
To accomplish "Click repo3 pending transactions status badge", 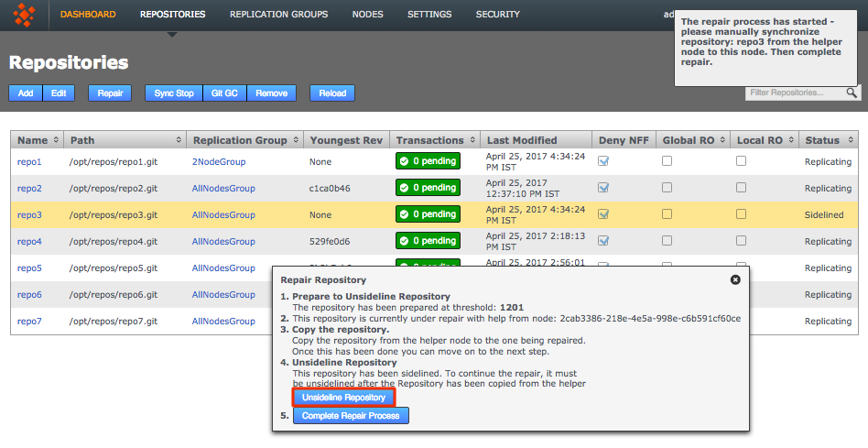I will [427, 214].
